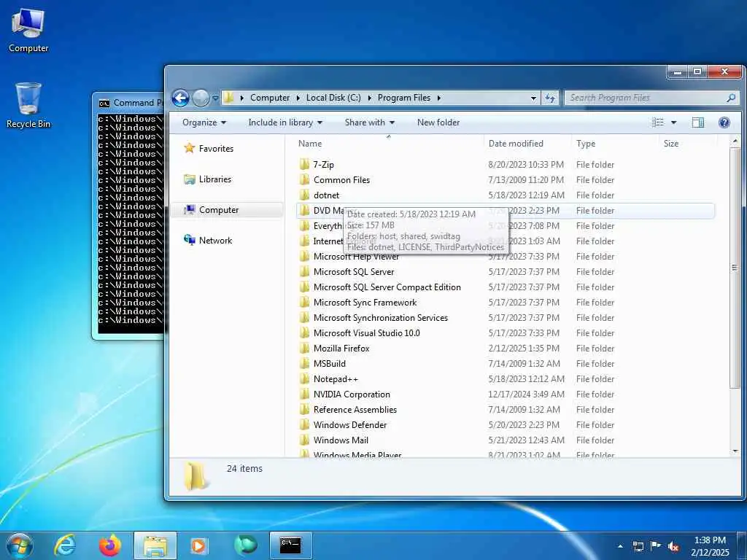747x560 pixels.
Task: Click the Action Center flag icon
Action: click(656, 546)
